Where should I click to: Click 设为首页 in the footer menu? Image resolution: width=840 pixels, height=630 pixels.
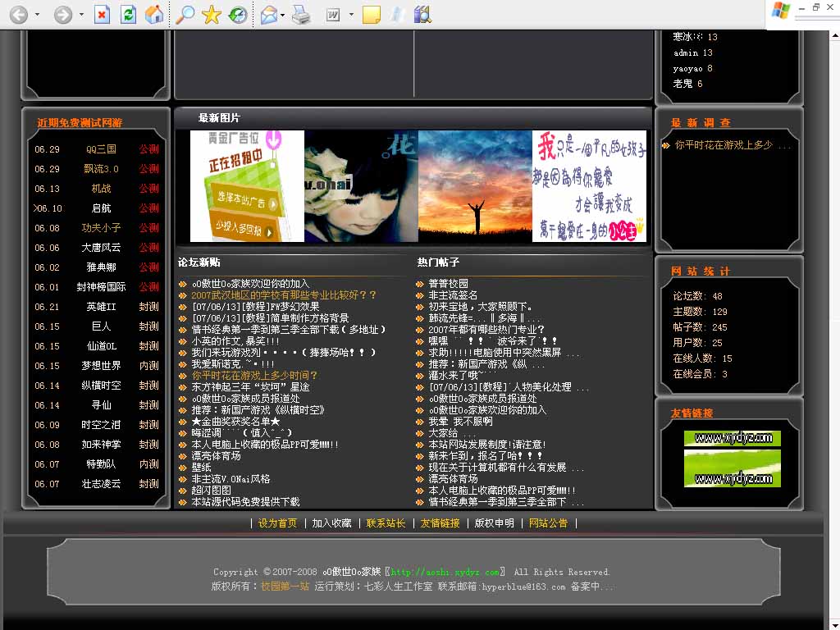pyautogui.click(x=277, y=523)
